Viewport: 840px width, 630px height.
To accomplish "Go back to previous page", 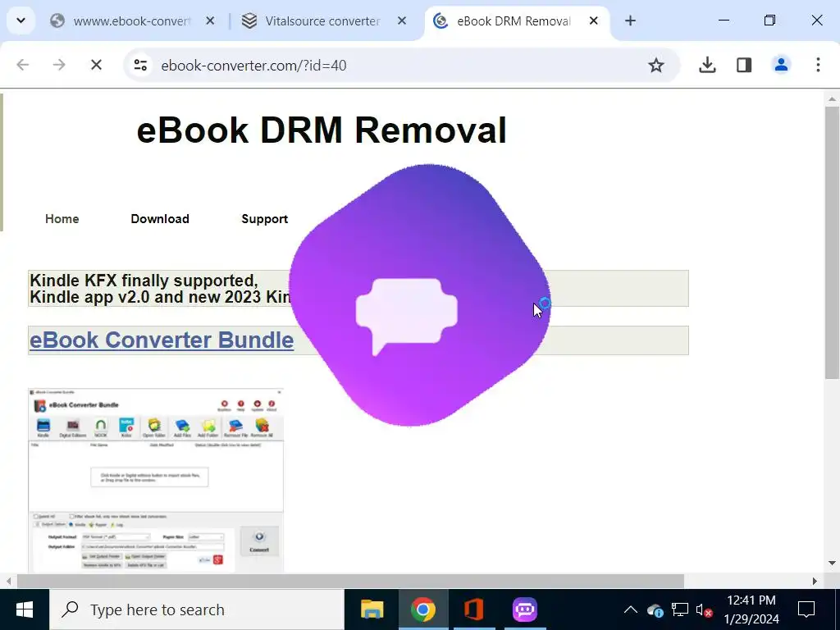I will pos(22,66).
